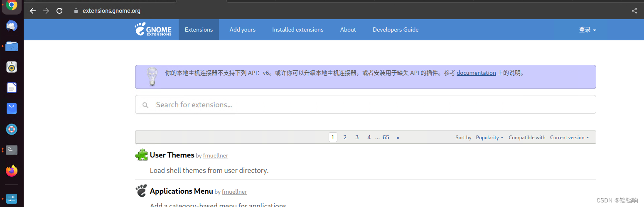This screenshot has width=644, height=207.
Task: Follow the documentation link in the notice
Action: (x=476, y=73)
